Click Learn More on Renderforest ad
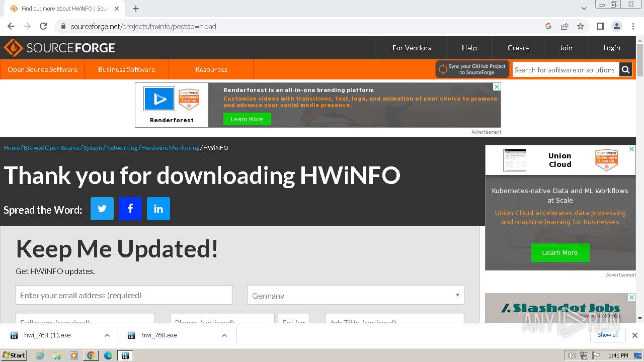This screenshot has width=644, height=362. pyautogui.click(x=247, y=119)
